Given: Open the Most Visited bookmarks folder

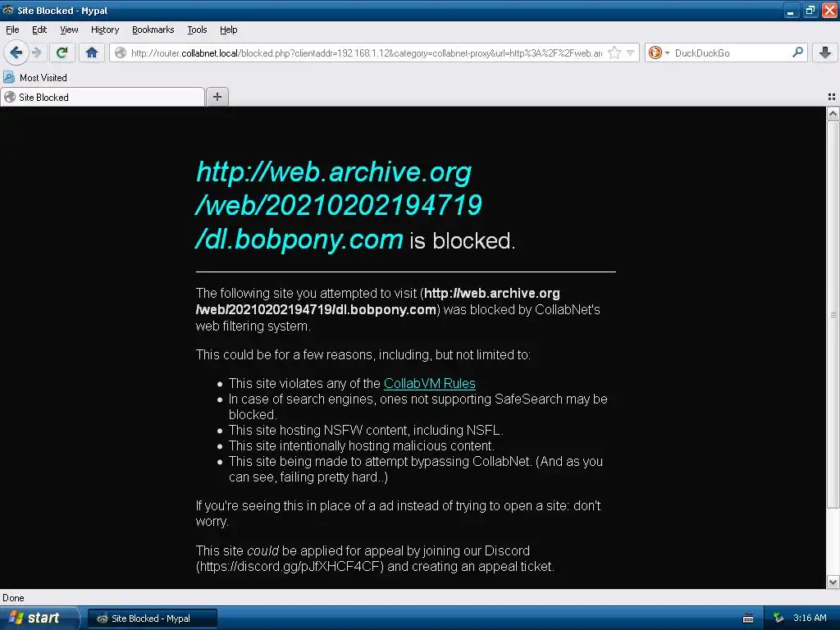Looking at the screenshot, I should click(35, 78).
